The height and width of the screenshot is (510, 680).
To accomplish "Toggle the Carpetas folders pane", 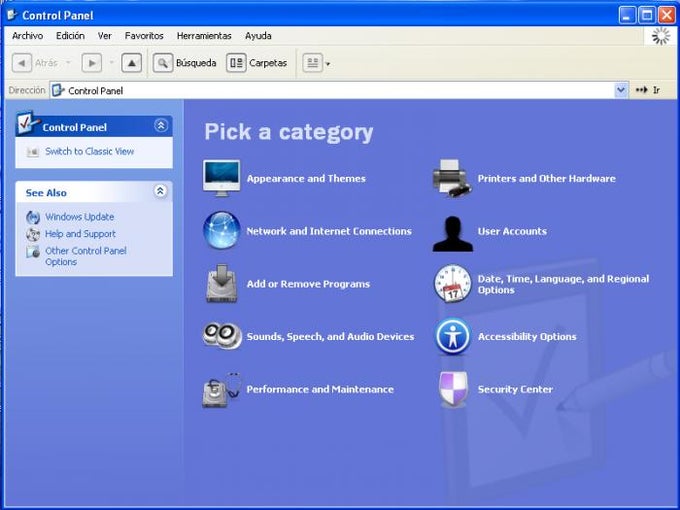I will [257, 63].
